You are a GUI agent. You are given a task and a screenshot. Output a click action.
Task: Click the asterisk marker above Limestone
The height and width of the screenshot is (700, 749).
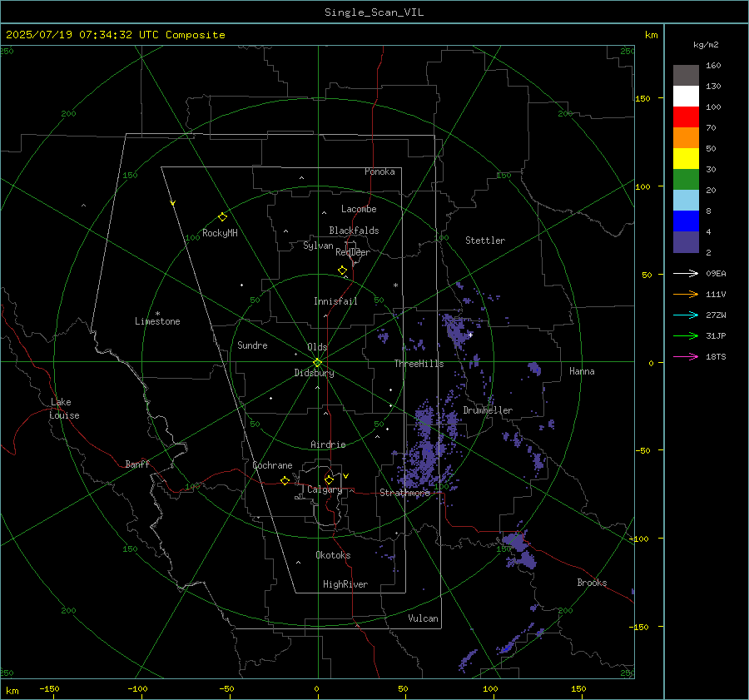(157, 314)
